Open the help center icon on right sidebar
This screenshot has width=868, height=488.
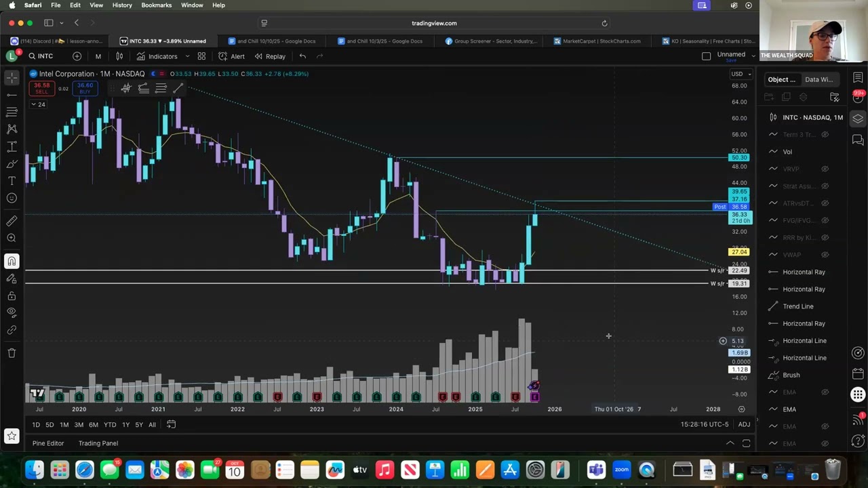858,441
